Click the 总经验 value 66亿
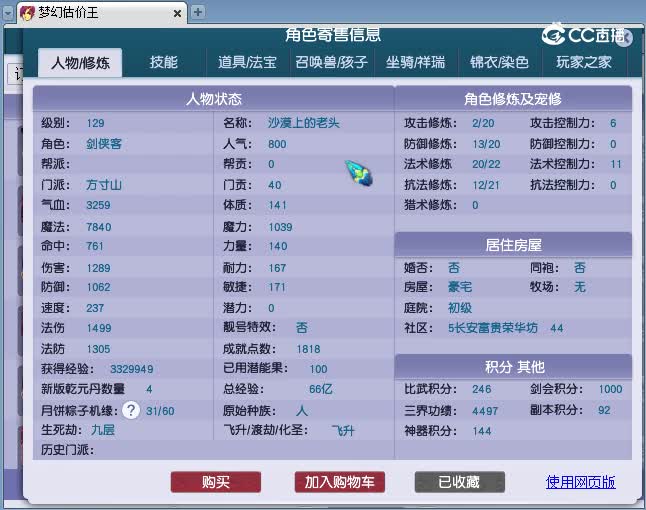The width and height of the screenshot is (646, 510). [x=321, y=389]
